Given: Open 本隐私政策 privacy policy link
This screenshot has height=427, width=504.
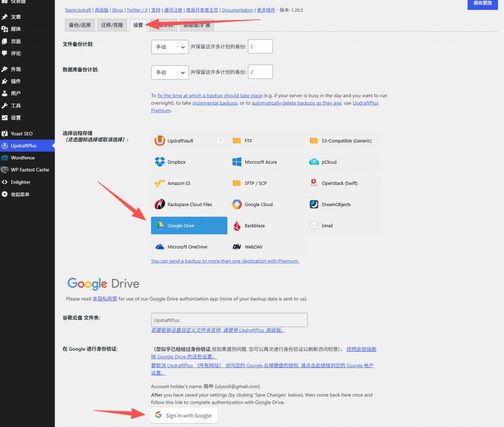Looking at the screenshot, I should coord(105,299).
